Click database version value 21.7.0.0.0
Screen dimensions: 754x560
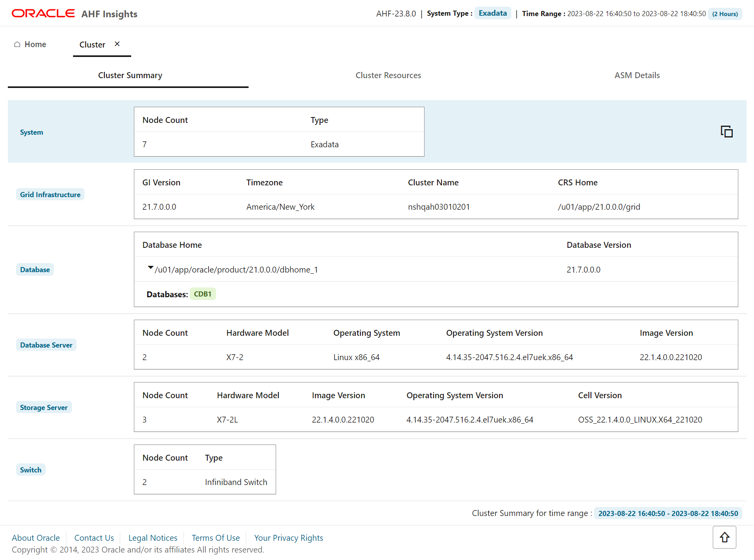[x=583, y=270]
